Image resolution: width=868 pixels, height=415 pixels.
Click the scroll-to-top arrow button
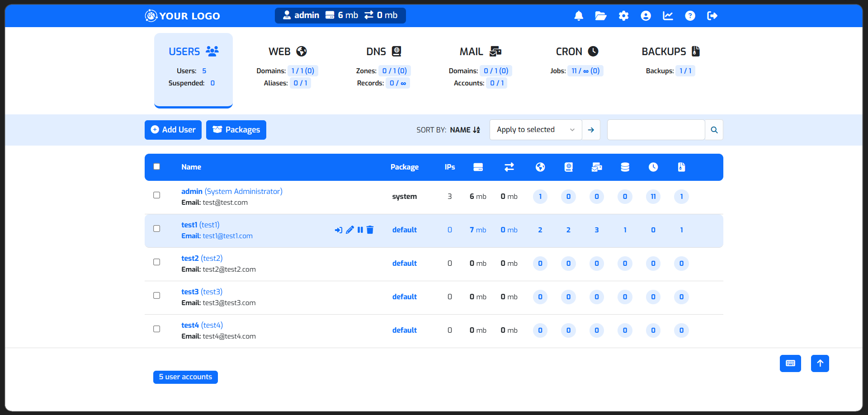[820, 363]
